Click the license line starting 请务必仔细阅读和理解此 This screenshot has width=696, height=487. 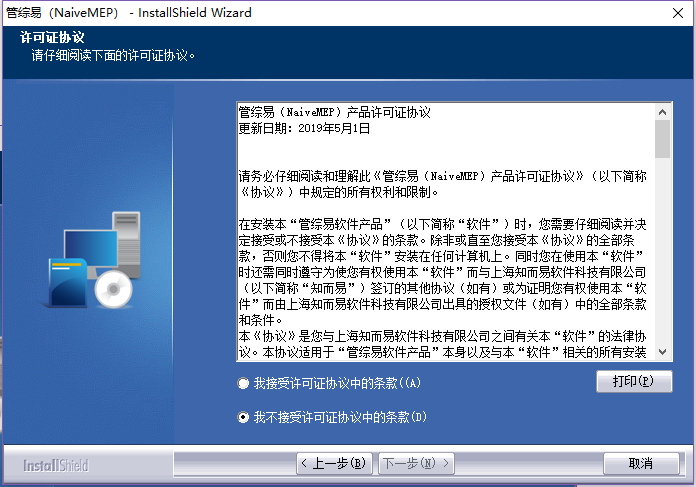click(442, 176)
